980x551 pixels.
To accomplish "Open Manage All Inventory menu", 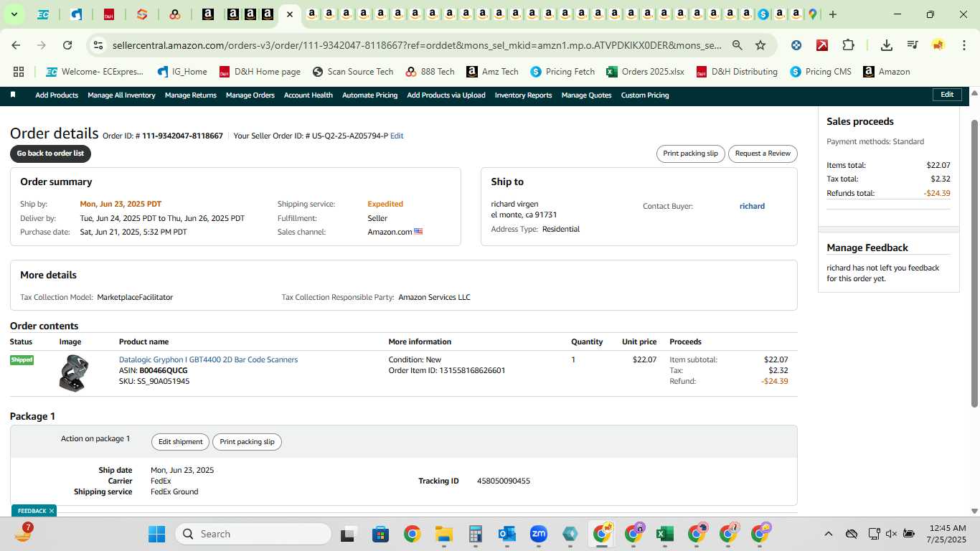I will [x=121, y=95].
